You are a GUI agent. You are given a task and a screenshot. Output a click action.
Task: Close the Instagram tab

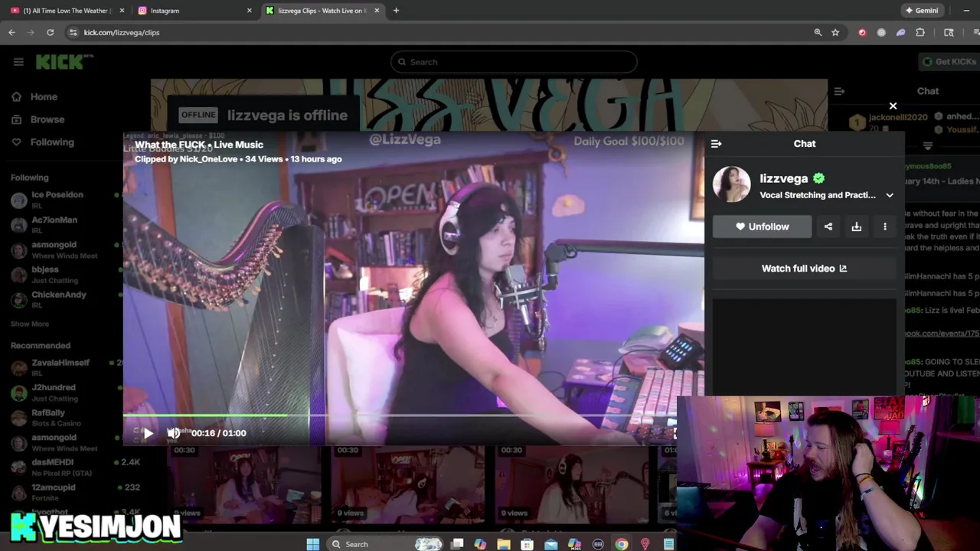tap(249, 11)
